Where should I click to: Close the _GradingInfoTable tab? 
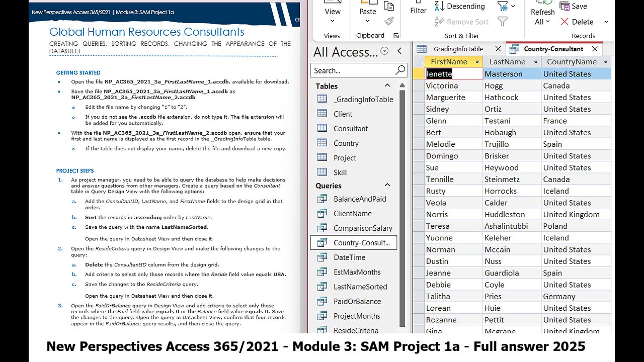(498, 49)
